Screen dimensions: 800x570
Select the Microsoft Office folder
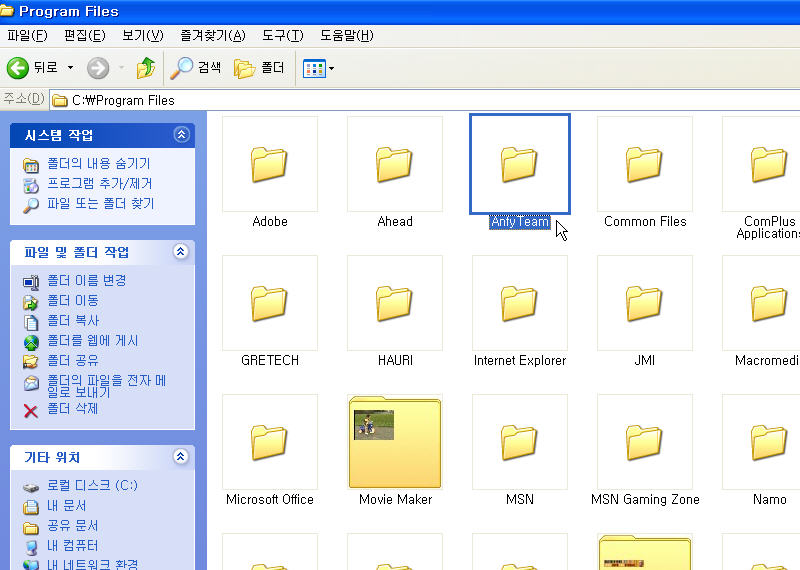click(x=270, y=442)
